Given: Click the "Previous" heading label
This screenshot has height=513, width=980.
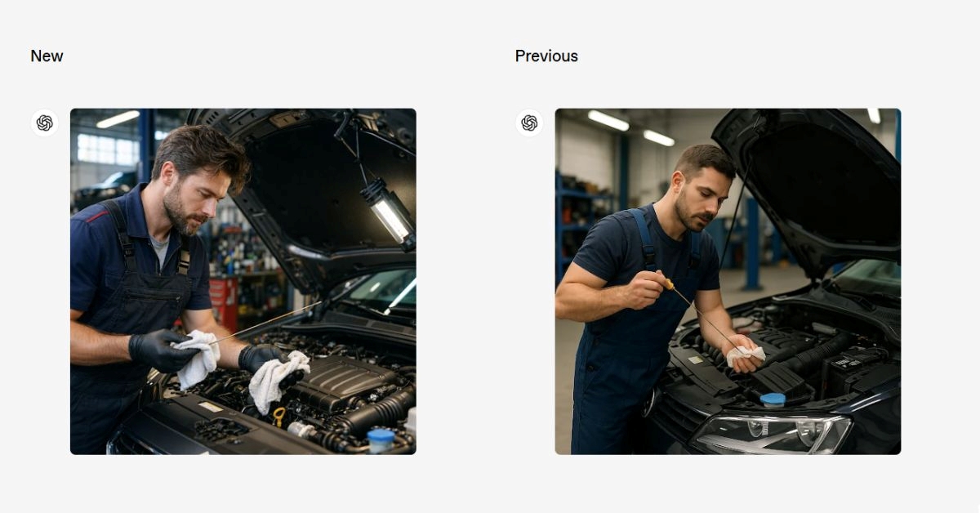Looking at the screenshot, I should (546, 56).
